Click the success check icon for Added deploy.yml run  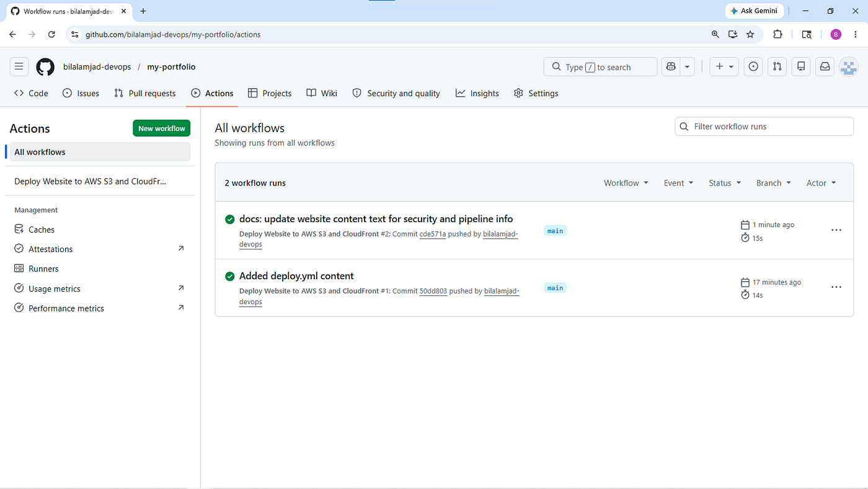tap(229, 276)
